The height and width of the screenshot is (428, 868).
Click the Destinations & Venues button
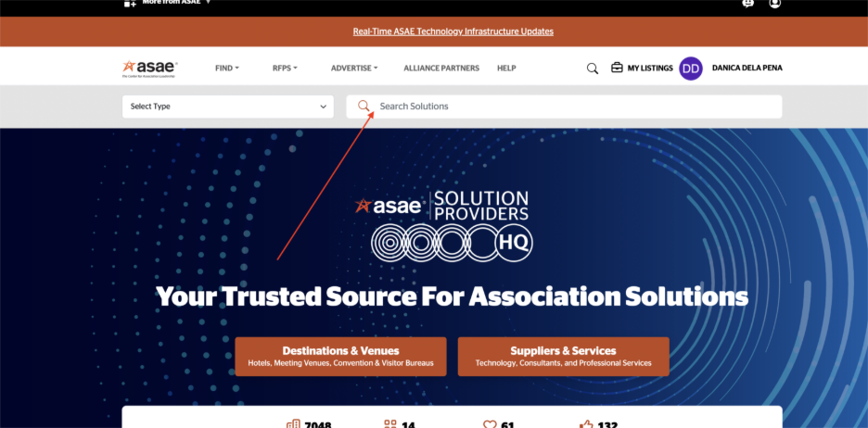[340, 357]
